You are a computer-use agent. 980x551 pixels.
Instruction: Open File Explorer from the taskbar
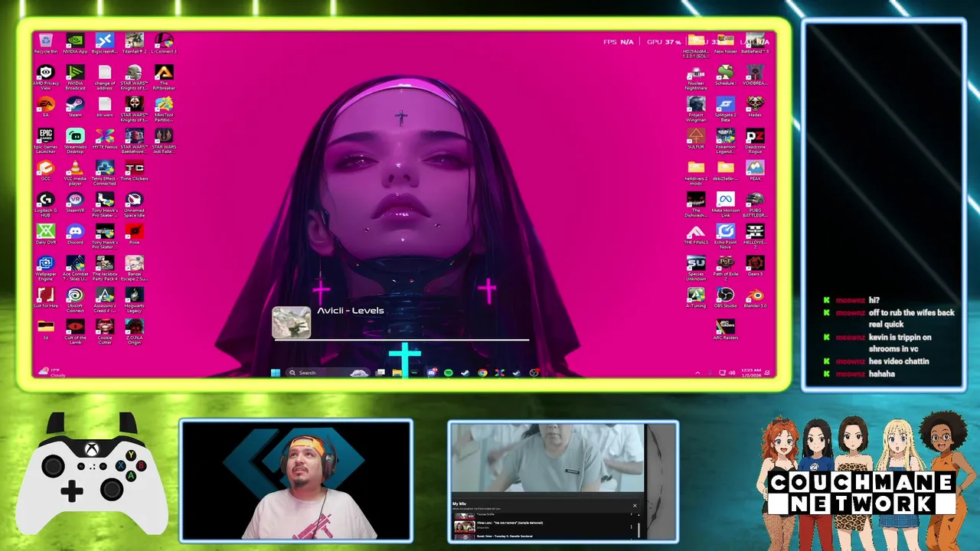(397, 373)
